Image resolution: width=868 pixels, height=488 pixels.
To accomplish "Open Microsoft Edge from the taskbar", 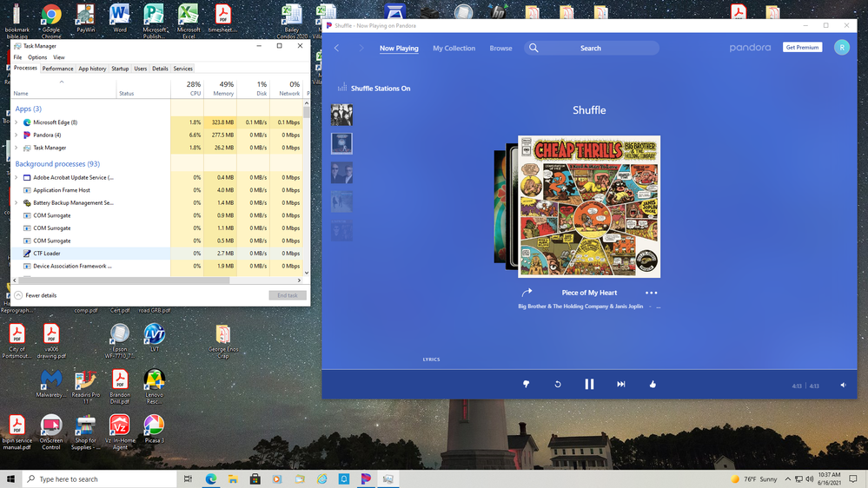I will [x=211, y=478].
